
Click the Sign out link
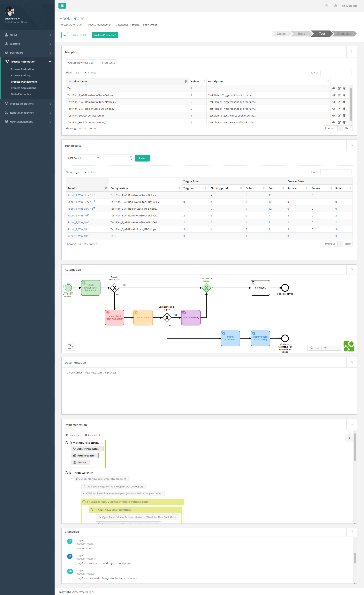coord(350,6)
